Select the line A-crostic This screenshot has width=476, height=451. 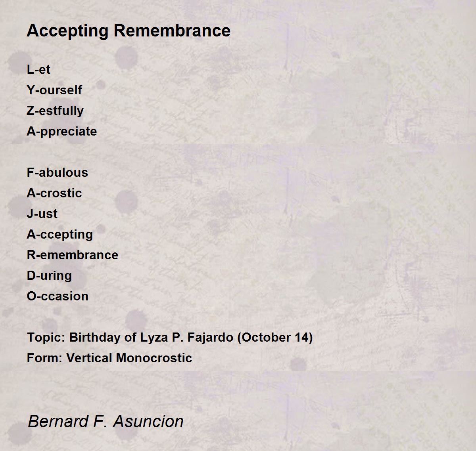[54, 193]
